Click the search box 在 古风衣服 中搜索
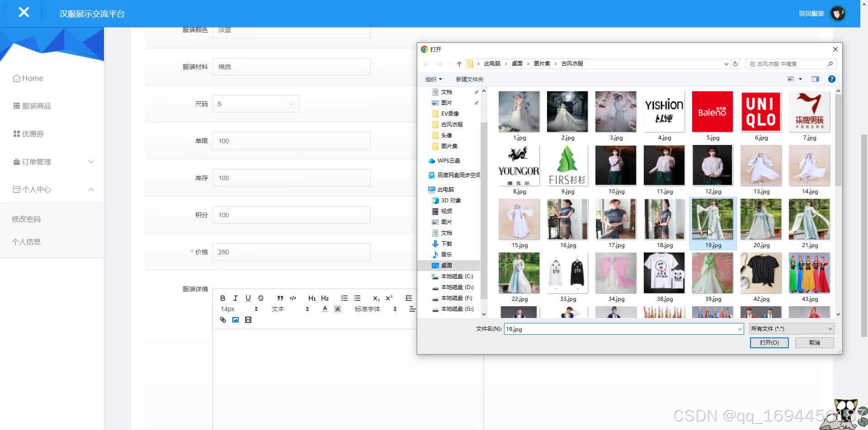868x430 pixels. click(x=791, y=64)
